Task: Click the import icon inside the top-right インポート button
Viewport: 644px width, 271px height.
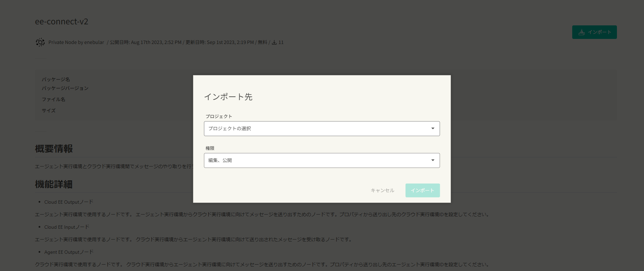Action: click(582, 32)
